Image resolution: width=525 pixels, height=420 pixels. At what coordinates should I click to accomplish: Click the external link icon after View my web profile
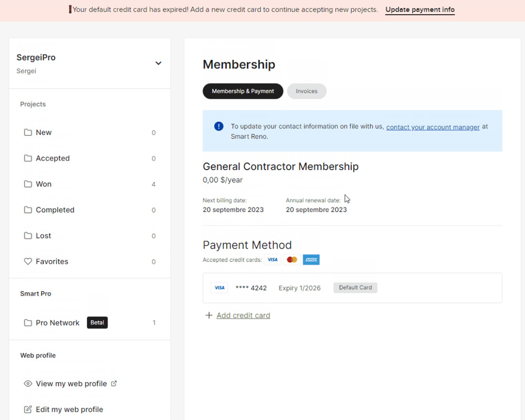[114, 384]
